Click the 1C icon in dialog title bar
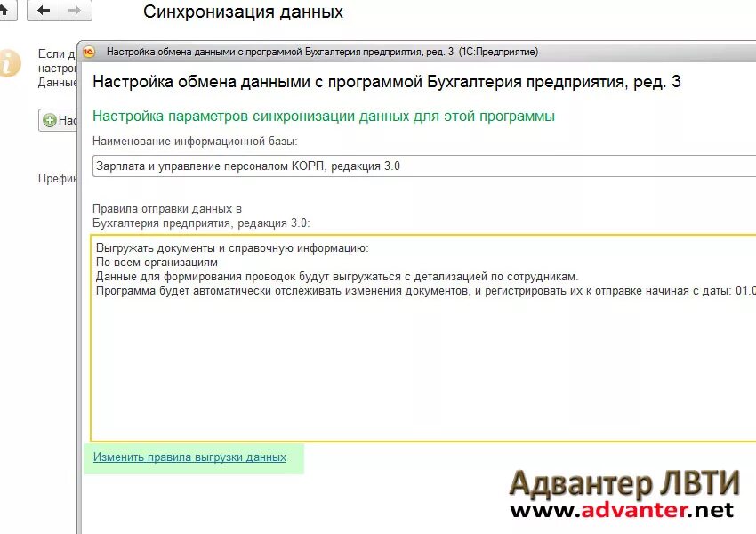 pyautogui.click(x=89, y=52)
